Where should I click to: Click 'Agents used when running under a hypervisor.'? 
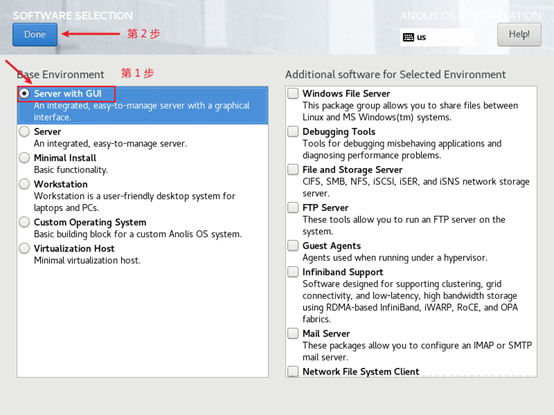pos(395,258)
